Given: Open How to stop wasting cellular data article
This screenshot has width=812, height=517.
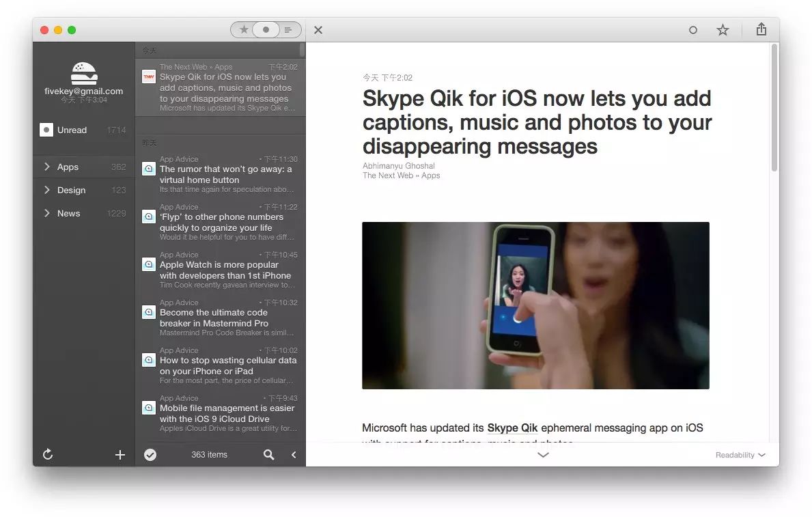Looking at the screenshot, I should [221, 365].
